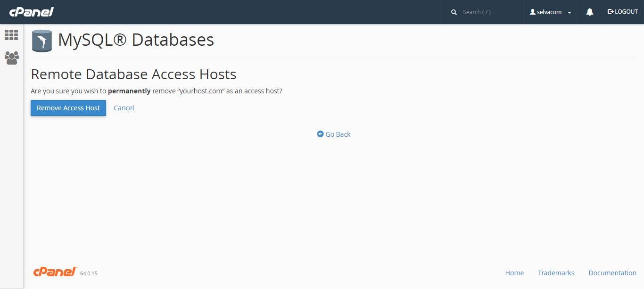Click the Remote Database Access Hosts heading

[x=133, y=74]
